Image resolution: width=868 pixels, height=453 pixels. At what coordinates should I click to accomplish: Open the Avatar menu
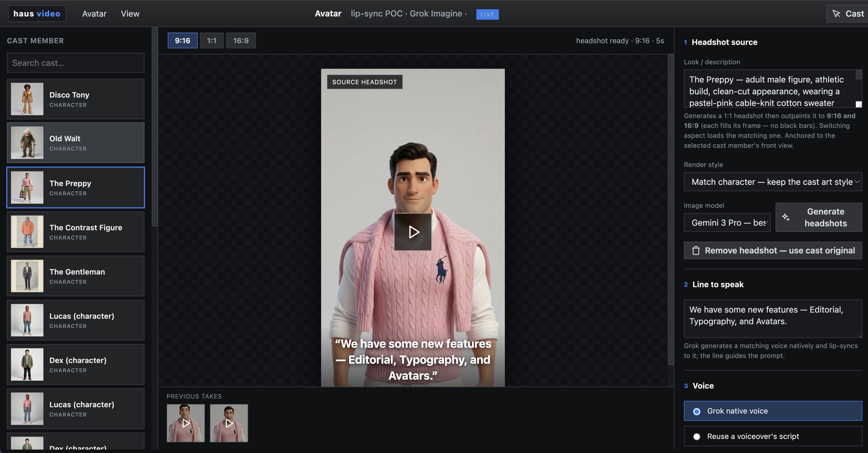[94, 14]
